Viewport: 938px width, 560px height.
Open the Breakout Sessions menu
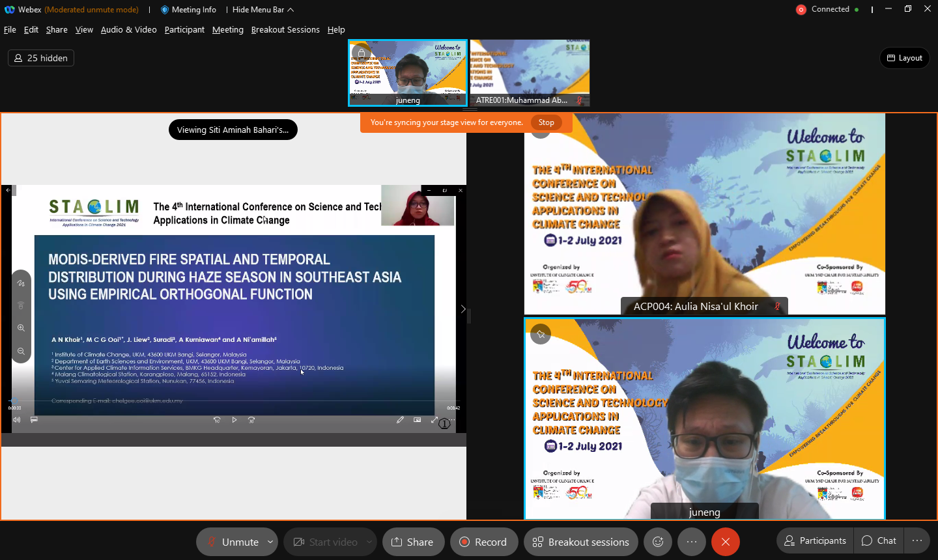tap(285, 30)
